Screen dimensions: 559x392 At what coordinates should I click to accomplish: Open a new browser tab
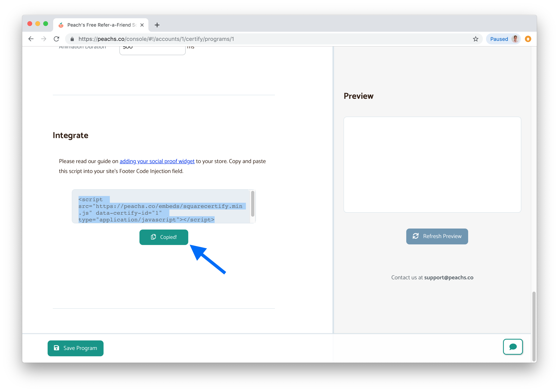157,25
